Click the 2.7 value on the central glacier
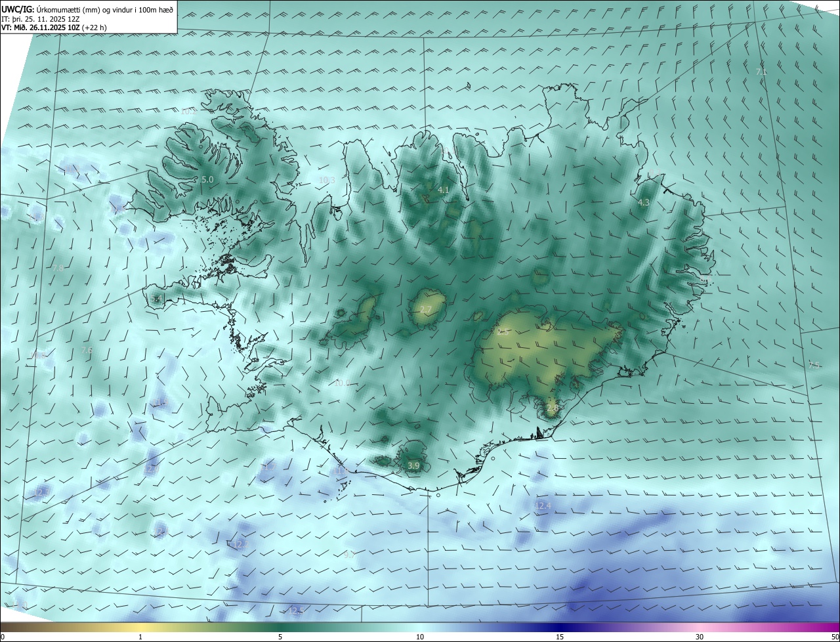Screen dimensions: 840x642 [x=426, y=310]
